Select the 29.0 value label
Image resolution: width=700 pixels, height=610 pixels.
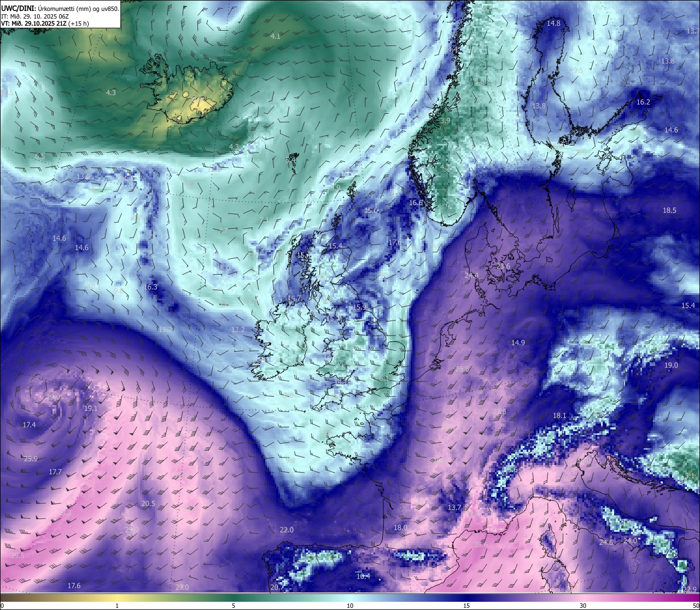[54, 397]
